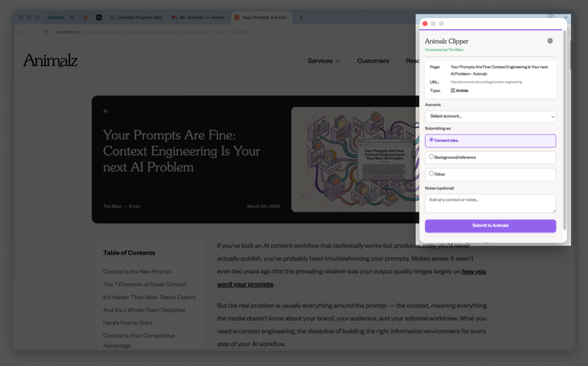Switch to the Animalz pinned tab
This screenshot has height=366, width=588.
(x=56, y=17)
